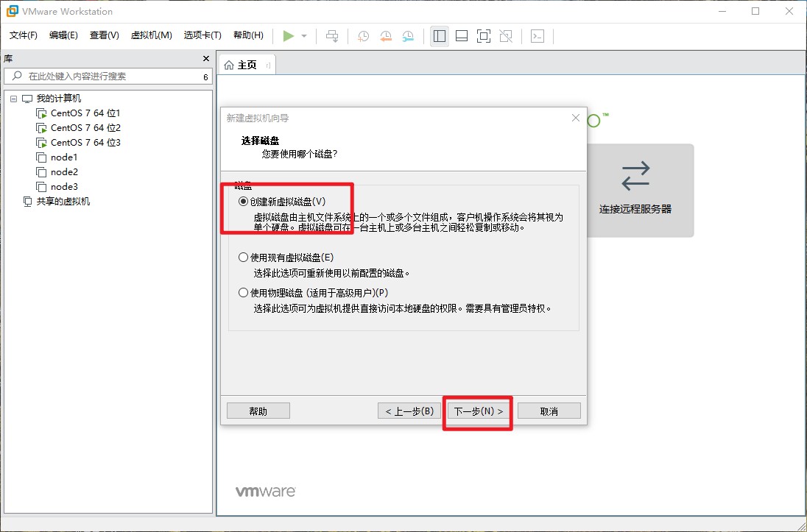Open the library search filter dropdown
The width and height of the screenshot is (807, 532).
(x=205, y=77)
